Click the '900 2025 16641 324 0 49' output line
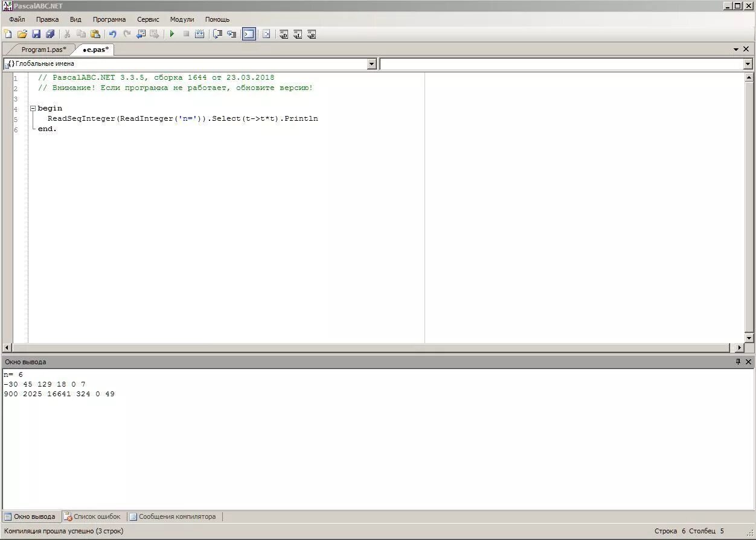The image size is (756, 540). coord(59,394)
